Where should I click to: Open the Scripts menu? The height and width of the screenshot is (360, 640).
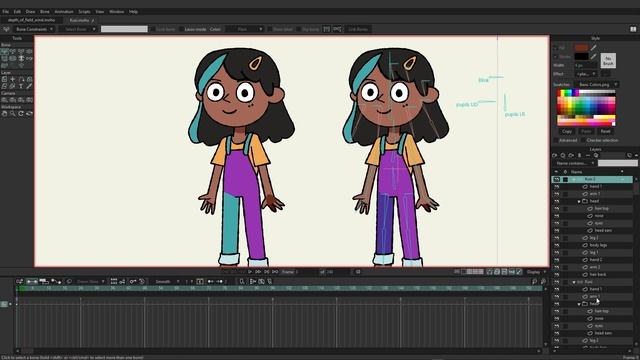(x=84, y=12)
